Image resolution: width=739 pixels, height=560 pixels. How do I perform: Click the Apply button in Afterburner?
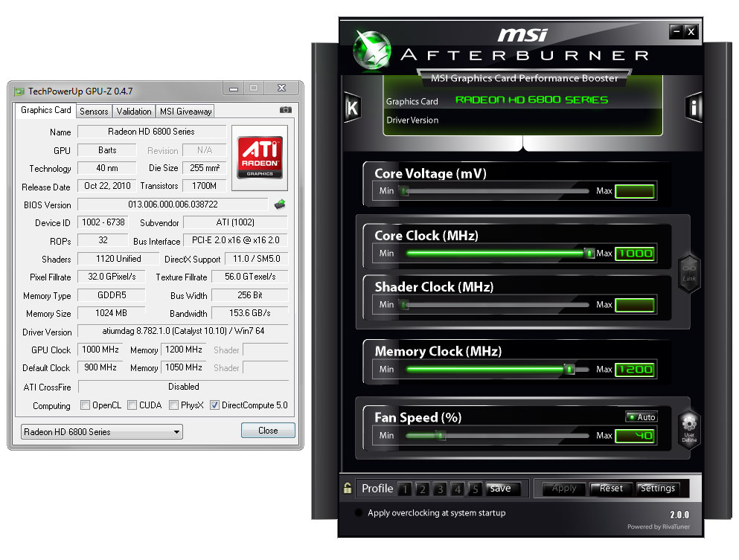563,489
